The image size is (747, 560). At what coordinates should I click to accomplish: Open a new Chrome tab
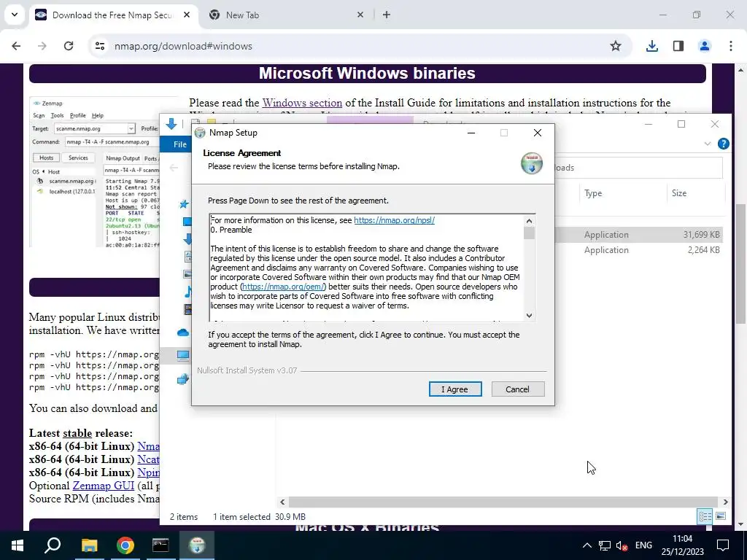click(x=387, y=15)
